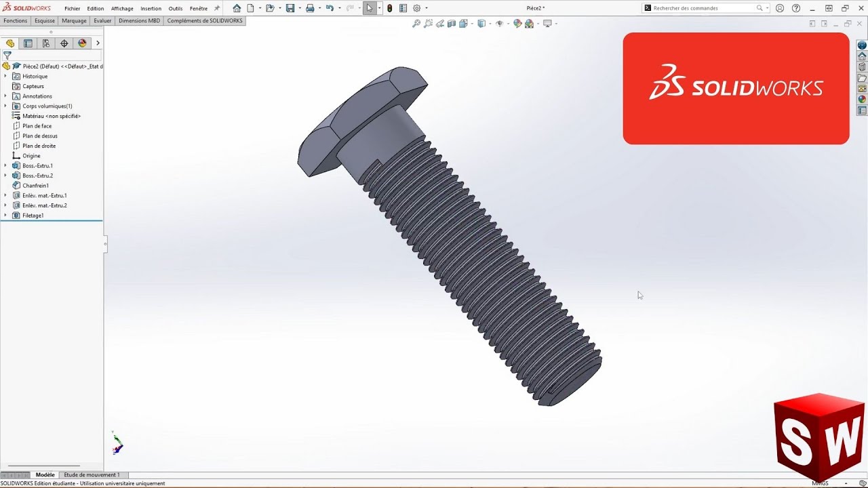Viewport: 868px width, 488px height.
Task: Open View Settings monitor icon
Action: coord(547,24)
